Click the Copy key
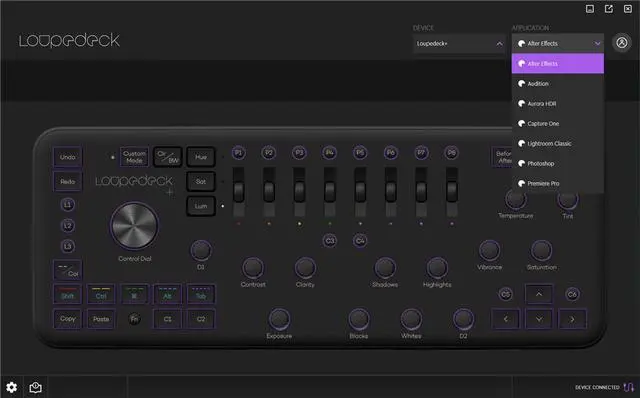The height and width of the screenshot is (398, 640). tap(68, 319)
